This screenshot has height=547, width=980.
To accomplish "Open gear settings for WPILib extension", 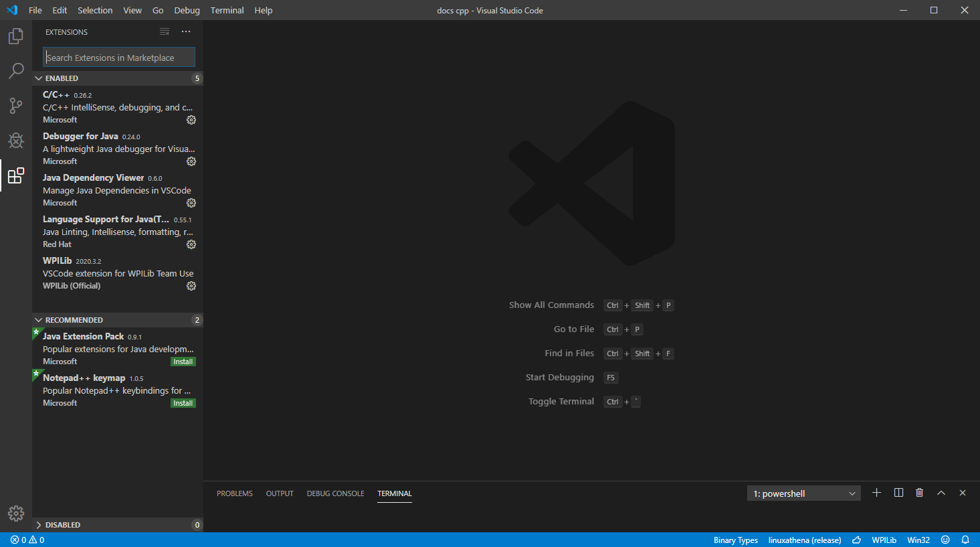I will [x=191, y=286].
